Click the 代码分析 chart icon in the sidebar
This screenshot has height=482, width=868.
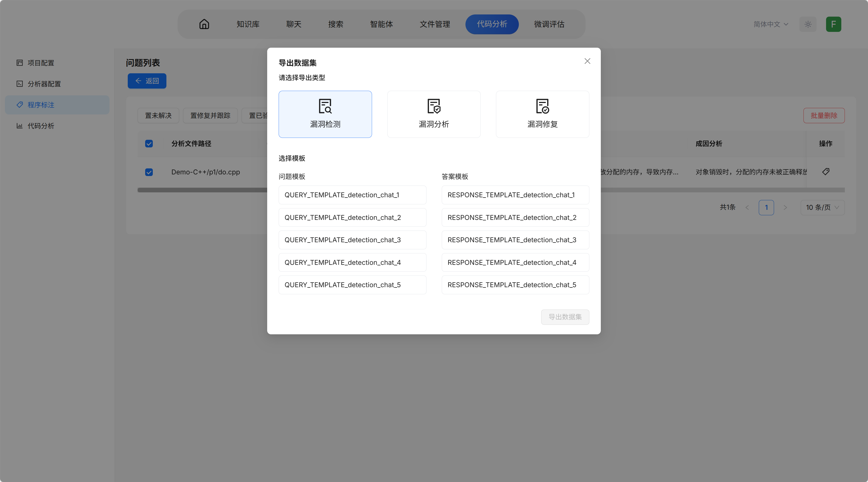pyautogui.click(x=20, y=126)
